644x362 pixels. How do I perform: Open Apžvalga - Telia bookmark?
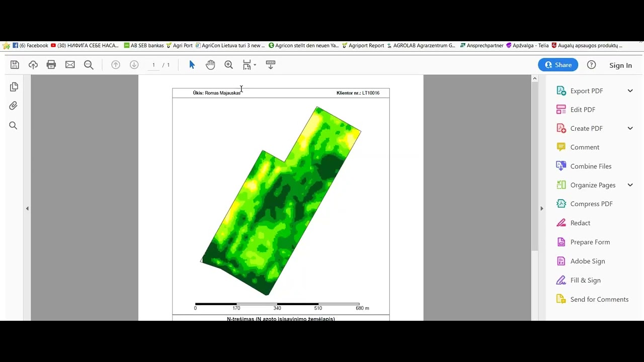pos(528,46)
